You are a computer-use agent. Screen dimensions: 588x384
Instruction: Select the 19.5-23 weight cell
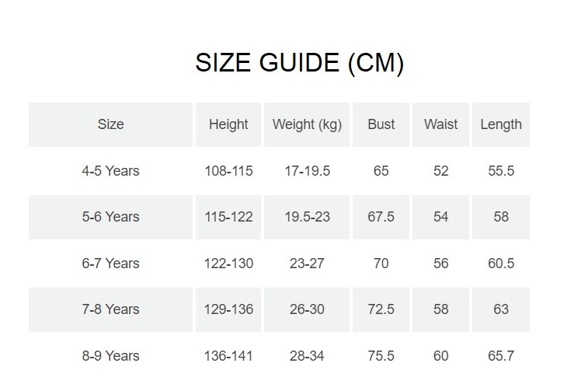click(x=307, y=217)
